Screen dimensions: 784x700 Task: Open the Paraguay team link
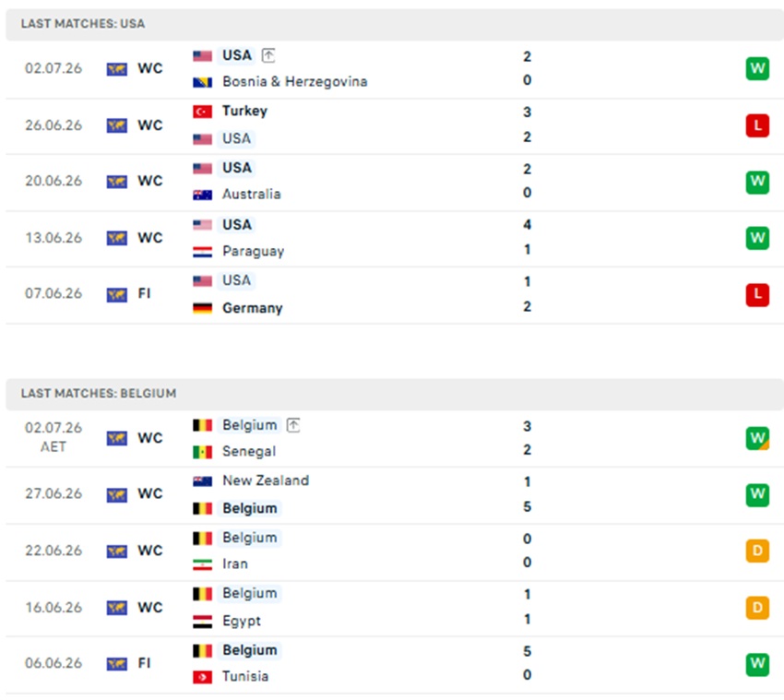tap(253, 251)
